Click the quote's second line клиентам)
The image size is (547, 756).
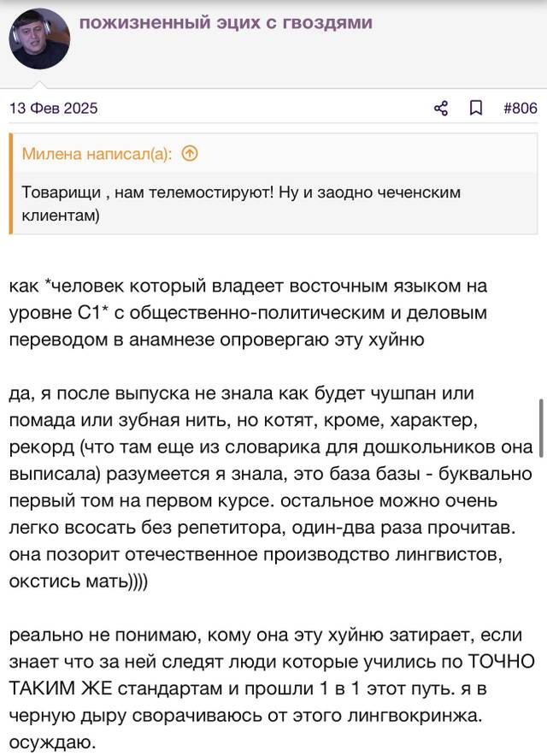pyautogui.click(x=61, y=215)
